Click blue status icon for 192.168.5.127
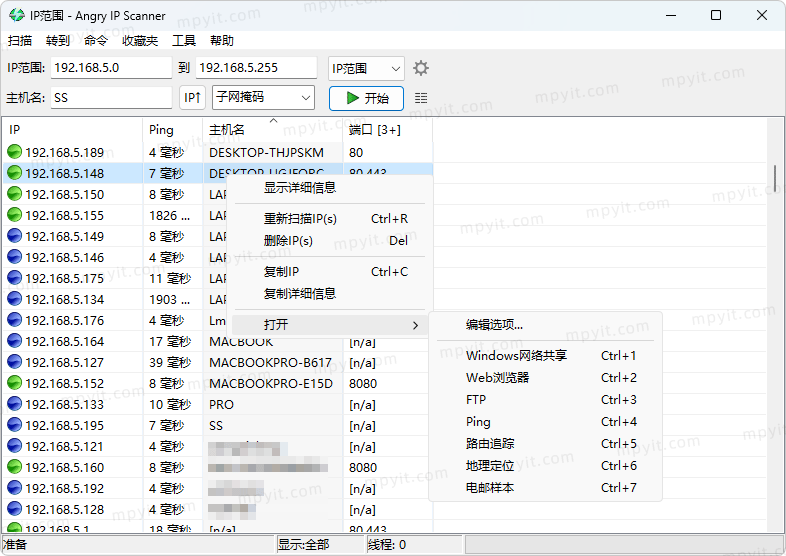This screenshot has width=786, height=556. (15, 362)
